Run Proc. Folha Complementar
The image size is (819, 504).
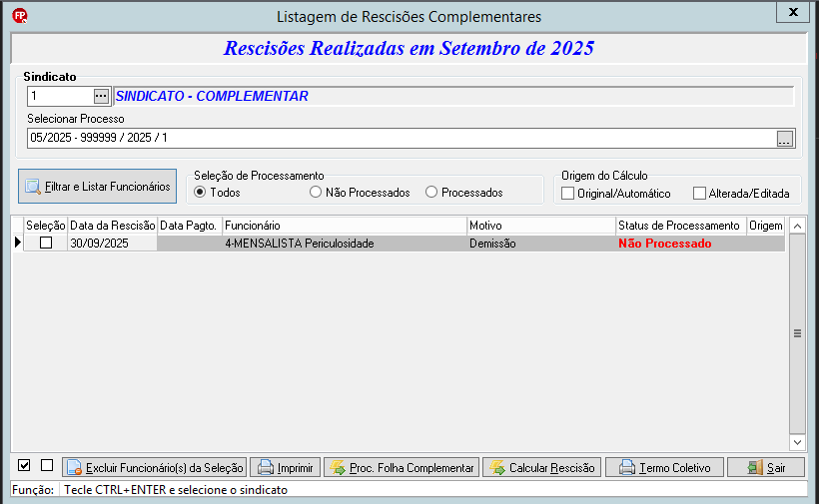click(402, 467)
